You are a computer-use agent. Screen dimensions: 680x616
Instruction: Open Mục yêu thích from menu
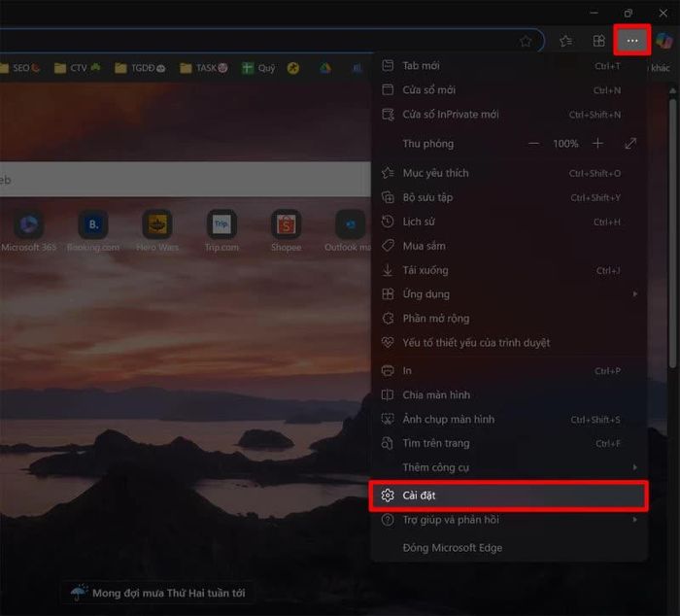[509, 173]
